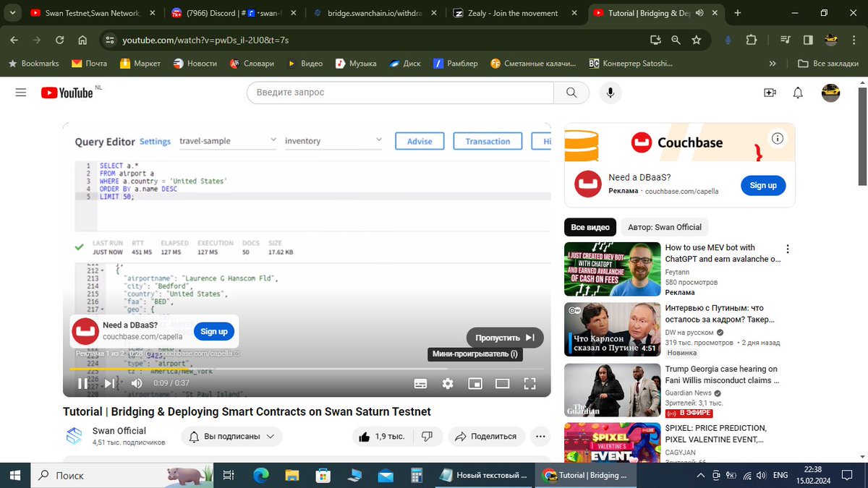Open three-dot menu on MEV bot video

tap(788, 249)
